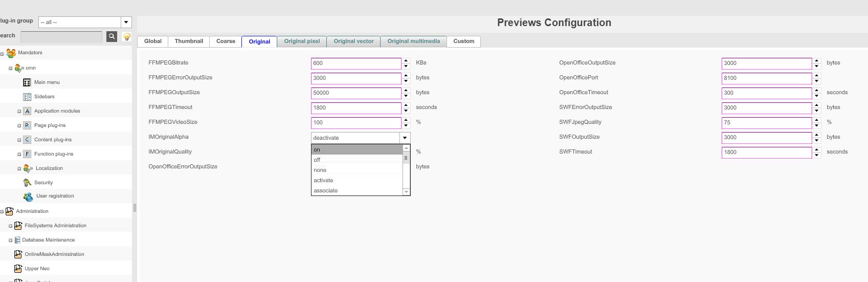The height and width of the screenshot is (282, 868).
Task: Click the FFMPEGOutputSize value field
Action: (356, 93)
